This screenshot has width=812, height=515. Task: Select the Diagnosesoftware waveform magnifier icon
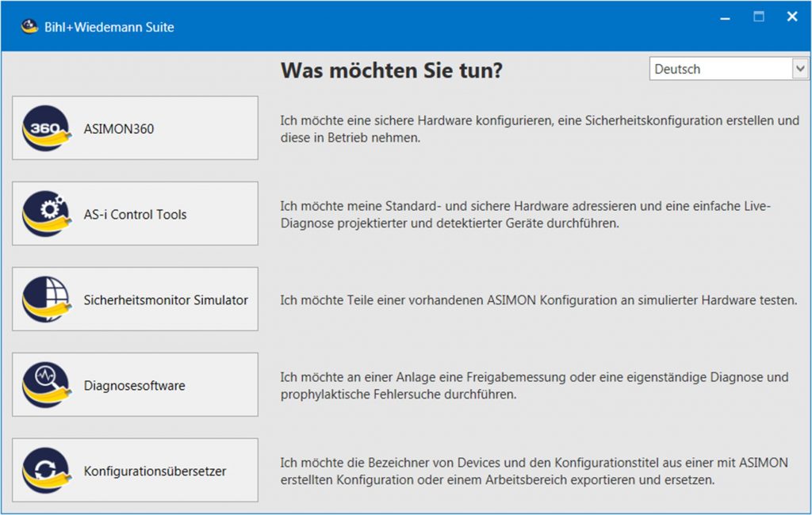click(44, 385)
